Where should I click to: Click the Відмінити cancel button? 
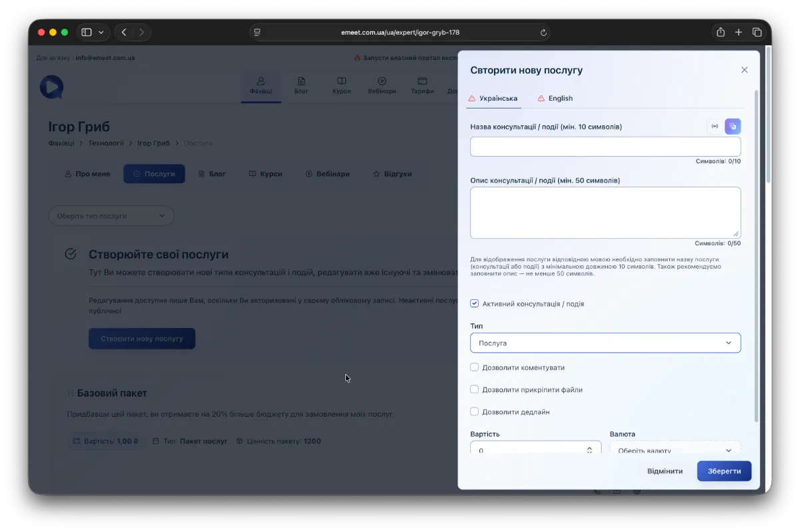665,471
